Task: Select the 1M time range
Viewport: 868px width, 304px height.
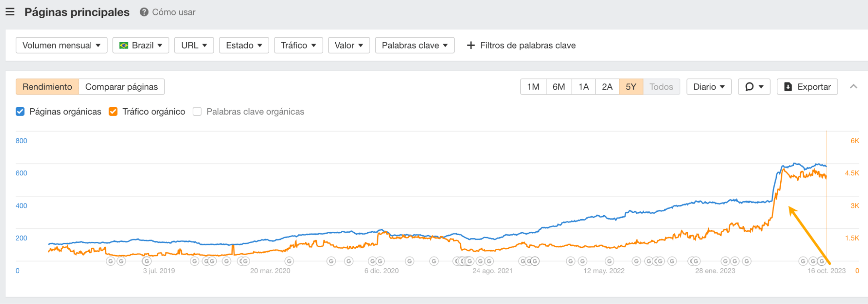Action: [533, 87]
